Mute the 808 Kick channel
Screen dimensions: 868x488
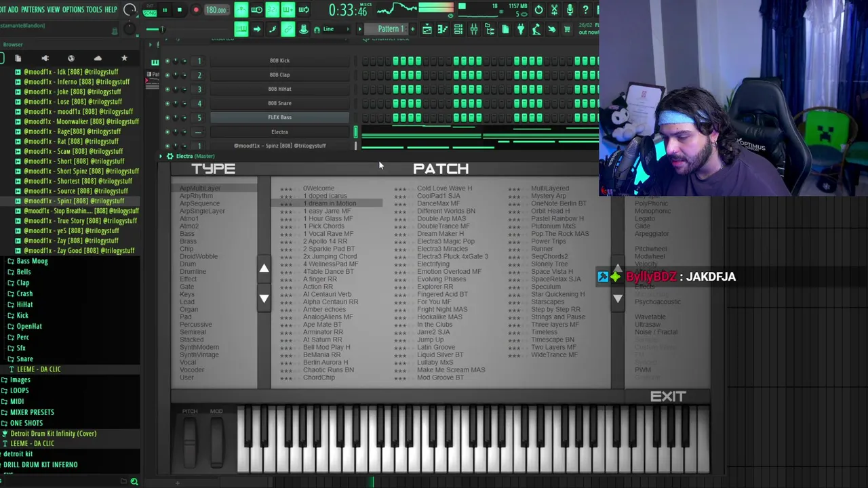tap(167, 61)
